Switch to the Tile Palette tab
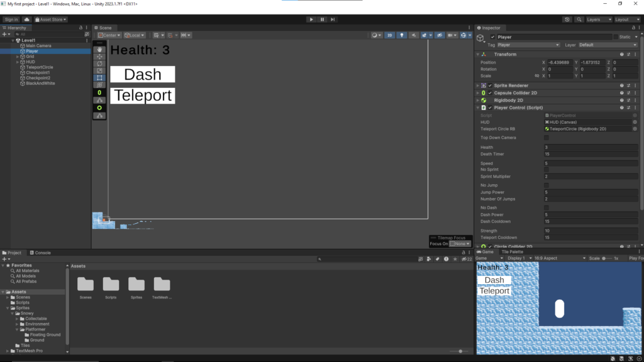This screenshot has height=362, width=644. [512, 251]
